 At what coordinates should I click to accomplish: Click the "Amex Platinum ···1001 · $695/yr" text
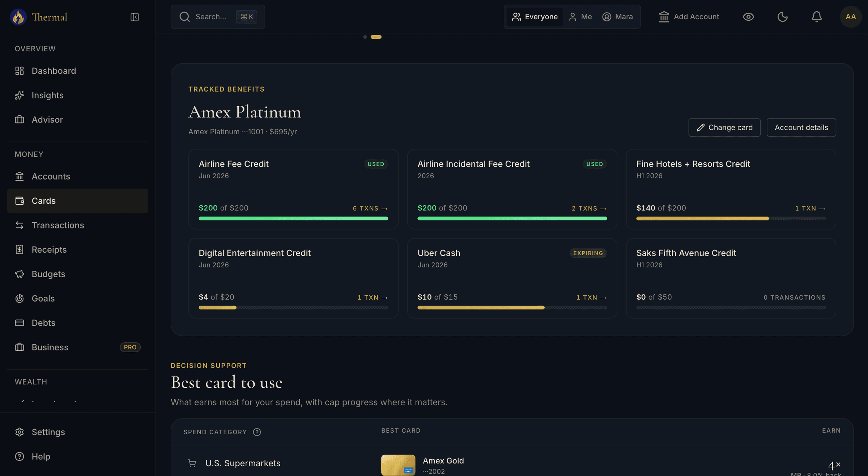click(x=242, y=132)
